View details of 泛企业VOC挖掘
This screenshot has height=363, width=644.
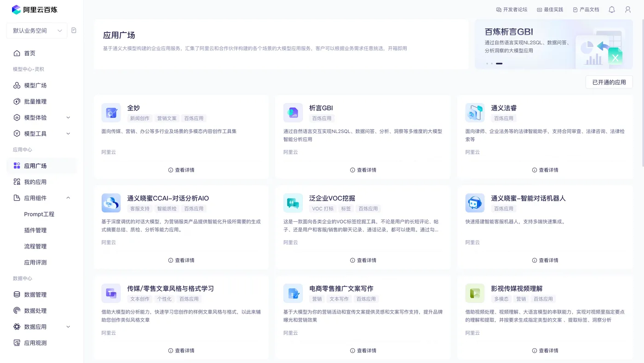pos(363,260)
